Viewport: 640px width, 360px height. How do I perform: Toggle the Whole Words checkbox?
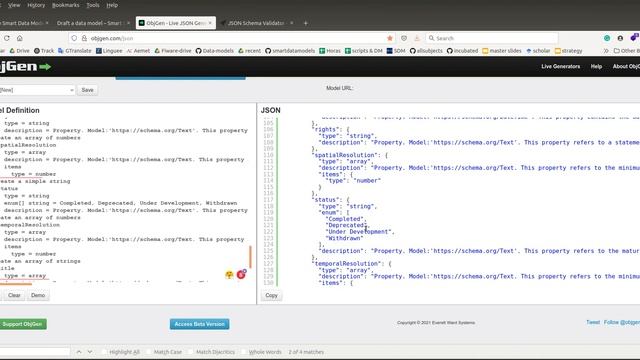pyautogui.click(x=244, y=351)
